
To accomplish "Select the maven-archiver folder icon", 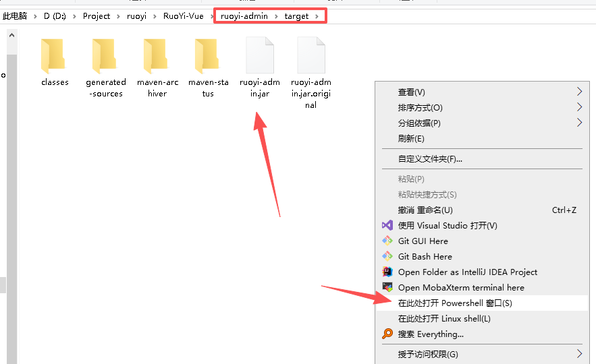I will 157,56.
